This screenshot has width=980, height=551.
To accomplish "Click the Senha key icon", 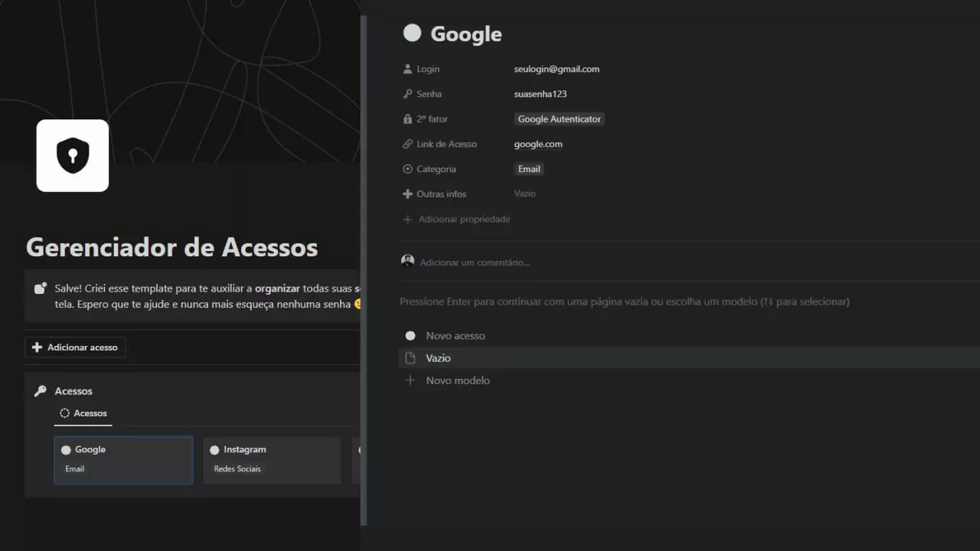I will coord(407,94).
